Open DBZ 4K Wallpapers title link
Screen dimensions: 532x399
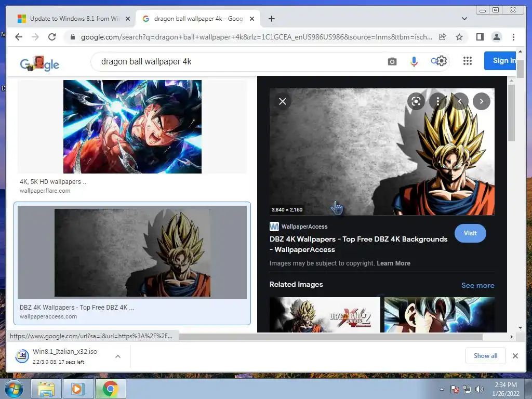click(x=358, y=244)
